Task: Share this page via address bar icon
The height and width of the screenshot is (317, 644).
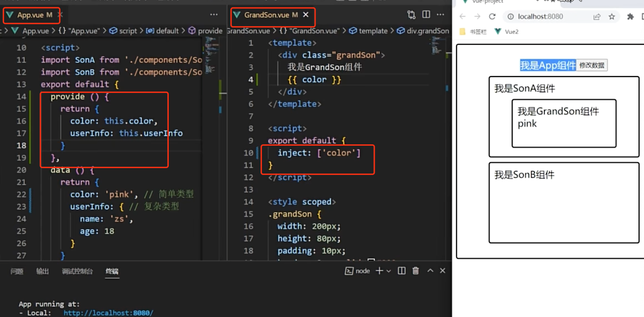Action: tap(597, 16)
